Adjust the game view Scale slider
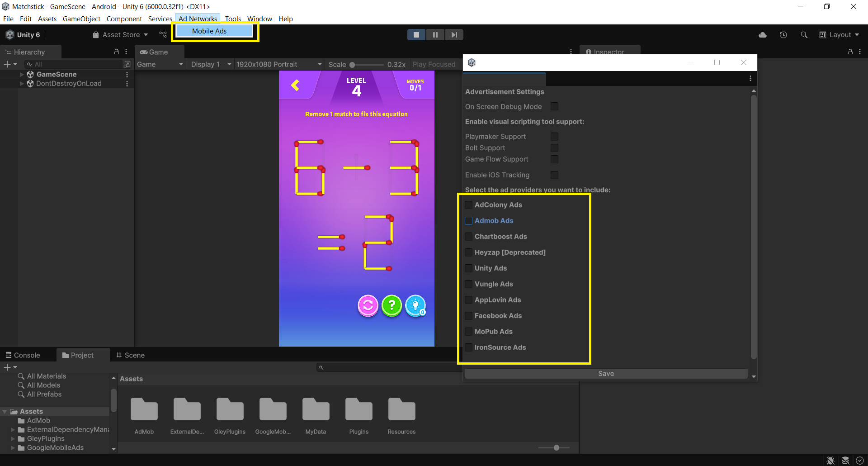Screen dimensions: 868x466 (x=353, y=65)
